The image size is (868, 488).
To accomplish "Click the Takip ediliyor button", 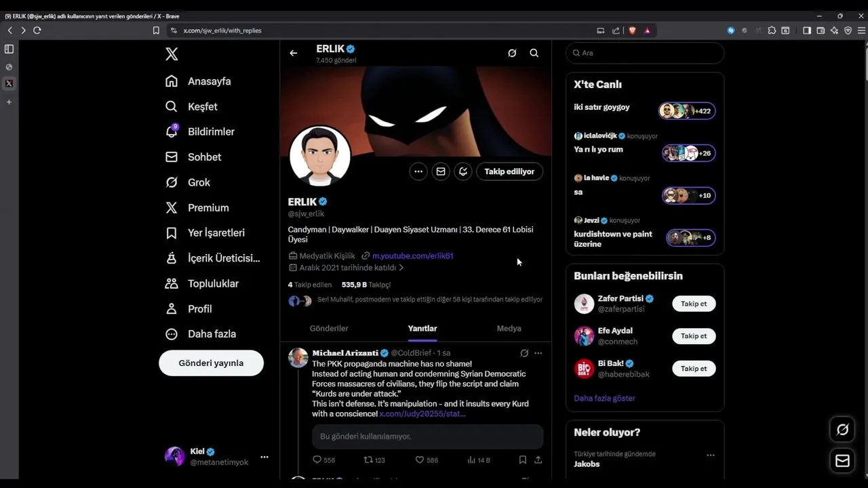I will 509,171.
